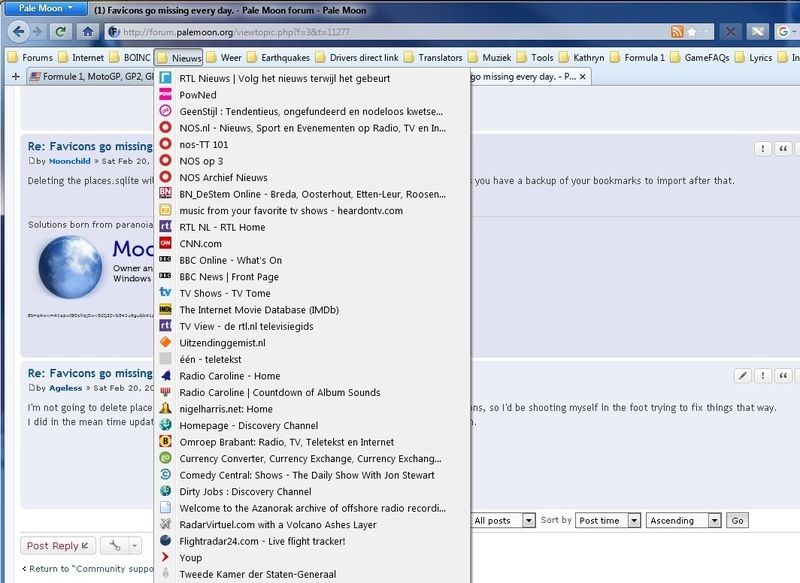The height and width of the screenshot is (583, 800).
Task: Click the RSS feed icon in address bar
Action: pos(677,32)
